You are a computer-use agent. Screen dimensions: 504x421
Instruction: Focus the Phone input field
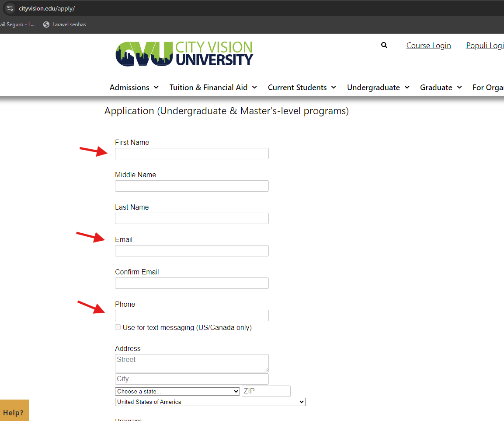tap(192, 316)
